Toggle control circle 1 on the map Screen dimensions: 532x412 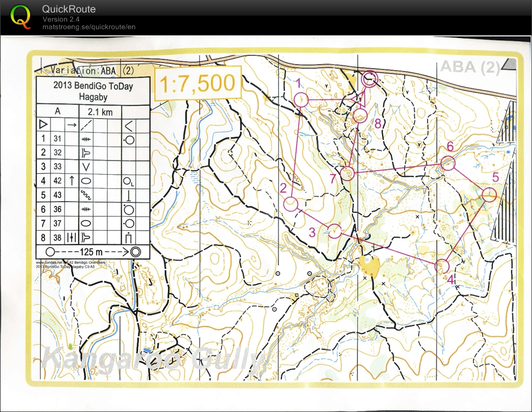300,100
